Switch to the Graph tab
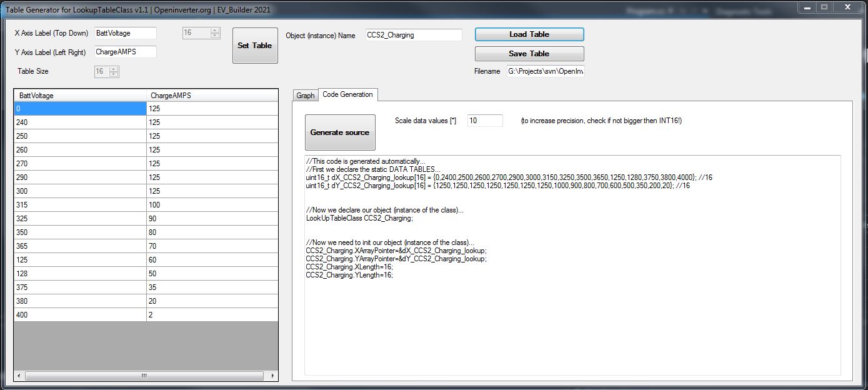This screenshot has width=868, height=390. click(x=305, y=96)
